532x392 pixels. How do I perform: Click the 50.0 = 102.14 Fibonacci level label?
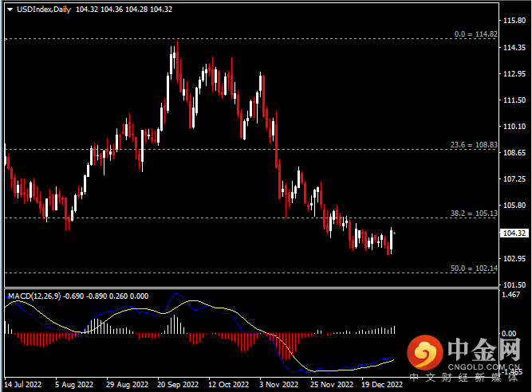(473, 269)
